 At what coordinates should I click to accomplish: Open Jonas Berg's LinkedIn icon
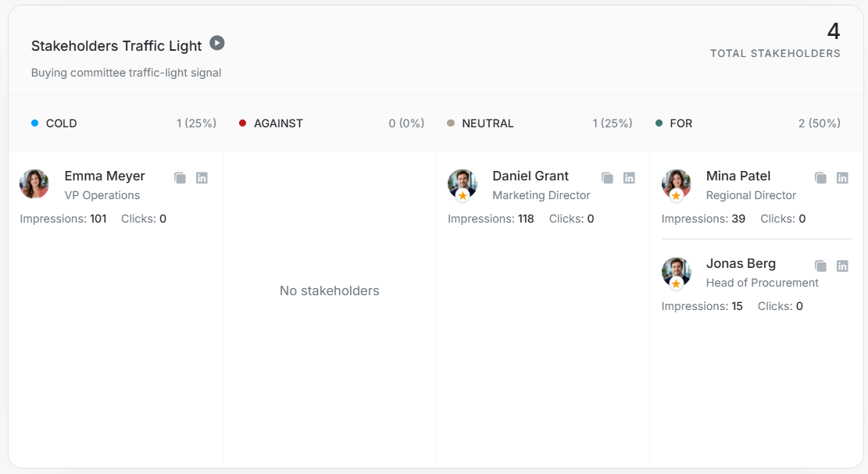click(x=842, y=266)
